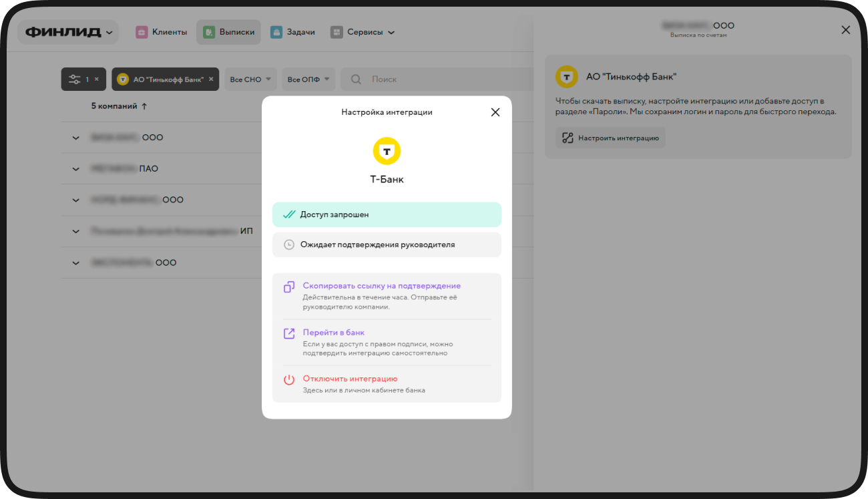Click АО "Тинькофф Банк" heading in side panel
The image size is (868, 499).
pos(632,77)
